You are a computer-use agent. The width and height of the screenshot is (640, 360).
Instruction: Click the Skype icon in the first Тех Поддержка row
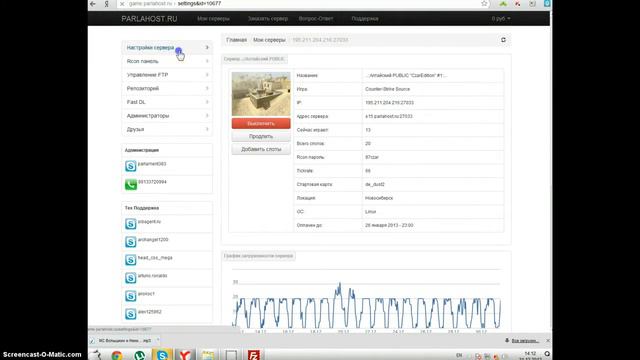(131, 224)
